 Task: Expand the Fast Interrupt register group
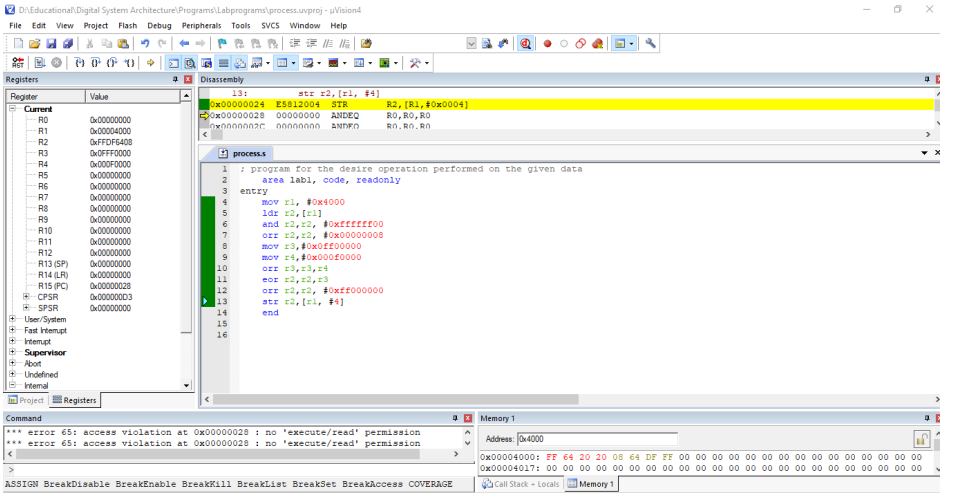(x=12, y=330)
